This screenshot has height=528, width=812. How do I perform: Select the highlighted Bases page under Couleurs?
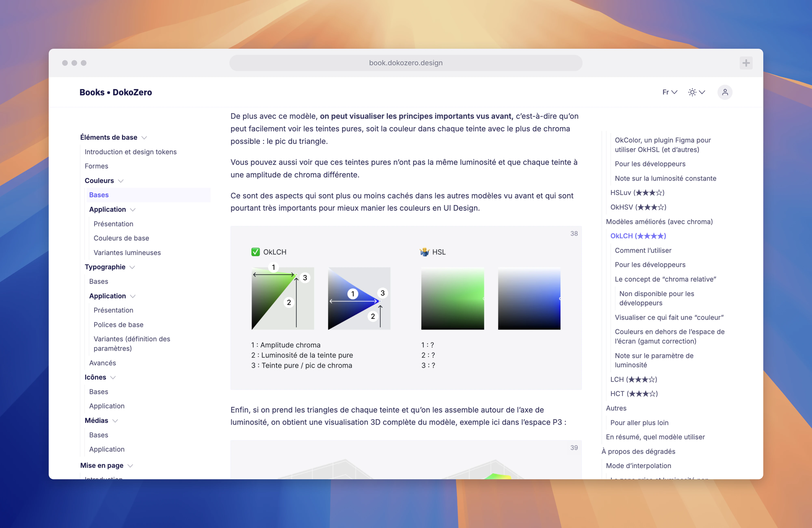click(x=148, y=195)
